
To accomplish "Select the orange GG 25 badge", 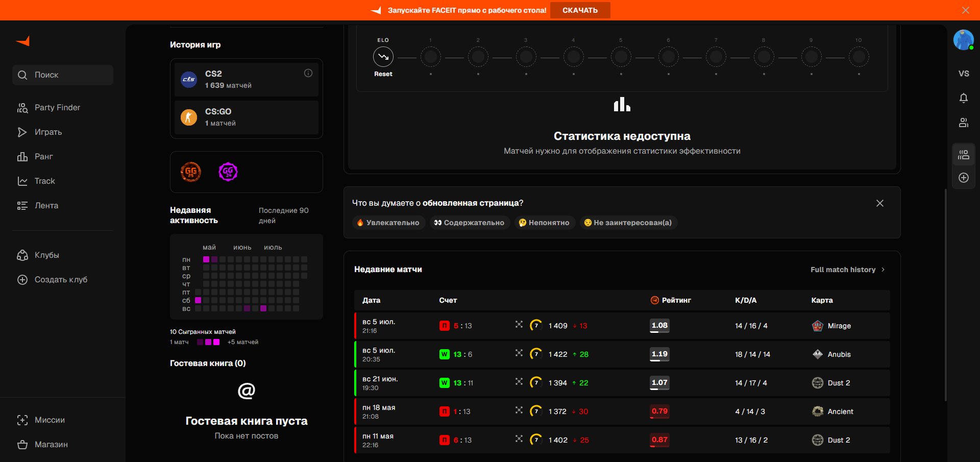I will click(x=191, y=172).
